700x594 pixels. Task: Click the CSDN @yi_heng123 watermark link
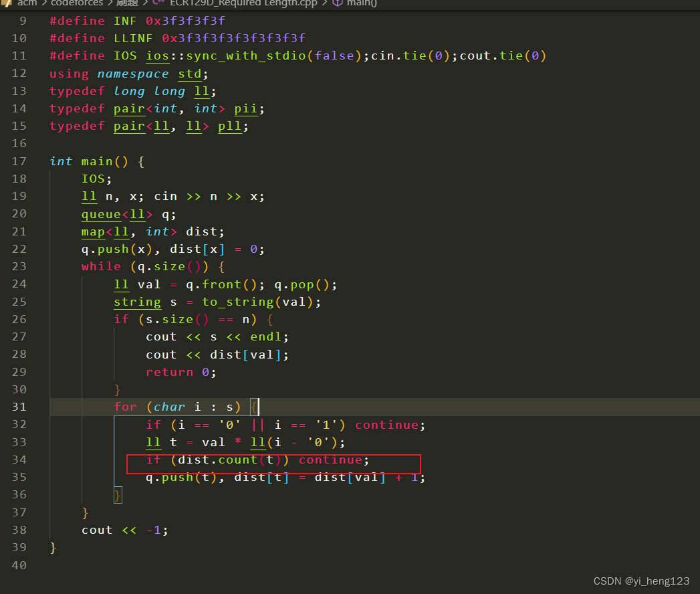[642, 581]
